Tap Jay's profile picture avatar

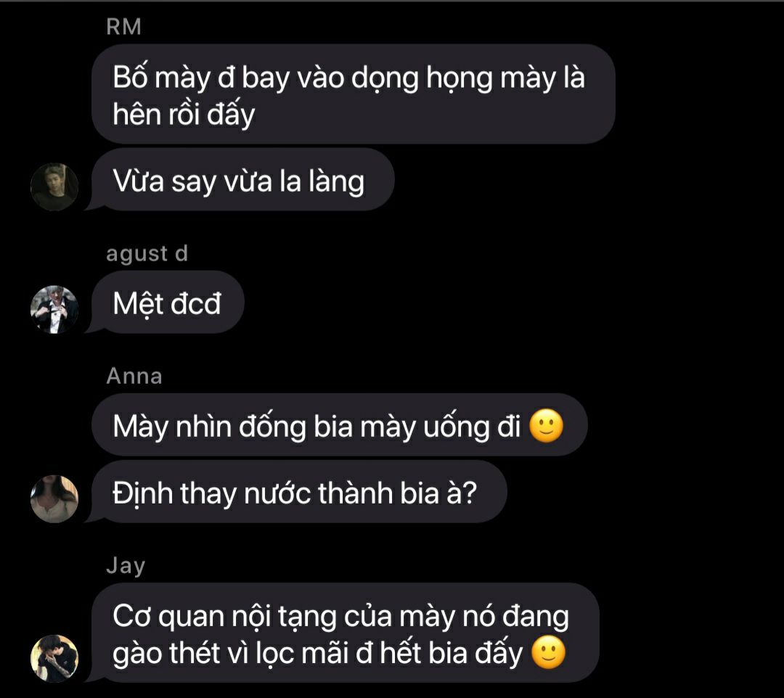(x=54, y=659)
